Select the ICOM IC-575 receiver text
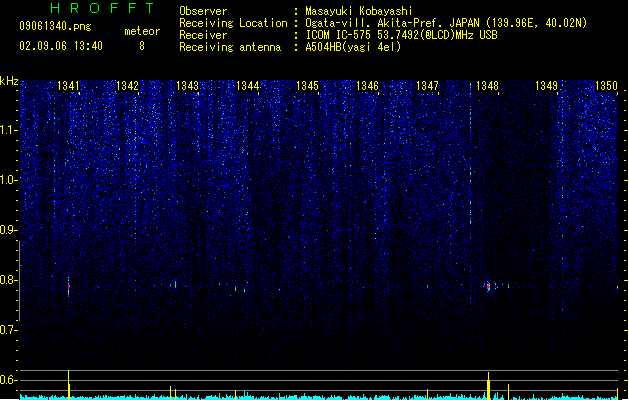 402,35
